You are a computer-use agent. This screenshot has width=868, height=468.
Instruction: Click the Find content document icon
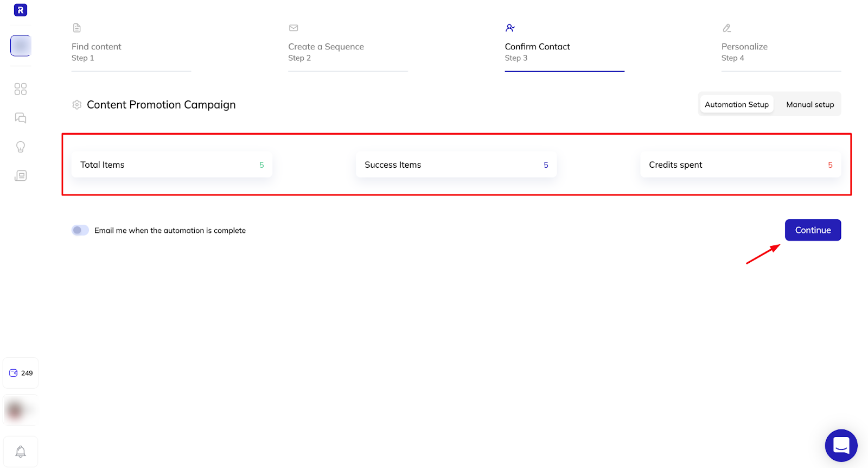(77, 28)
